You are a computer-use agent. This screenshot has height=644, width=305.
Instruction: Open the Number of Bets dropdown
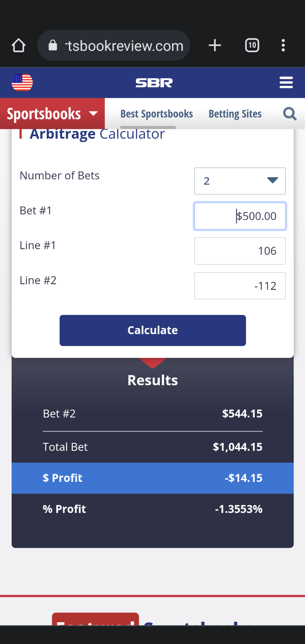coord(240,181)
